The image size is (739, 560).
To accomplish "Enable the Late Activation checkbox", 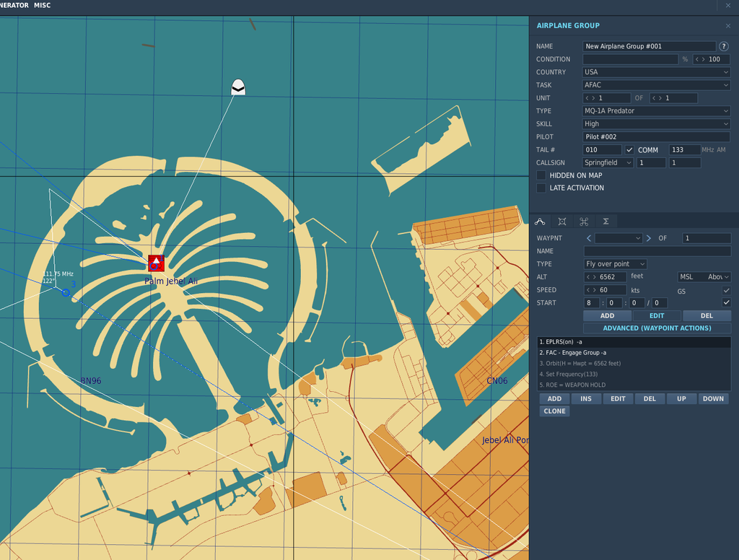I will 541,188.
